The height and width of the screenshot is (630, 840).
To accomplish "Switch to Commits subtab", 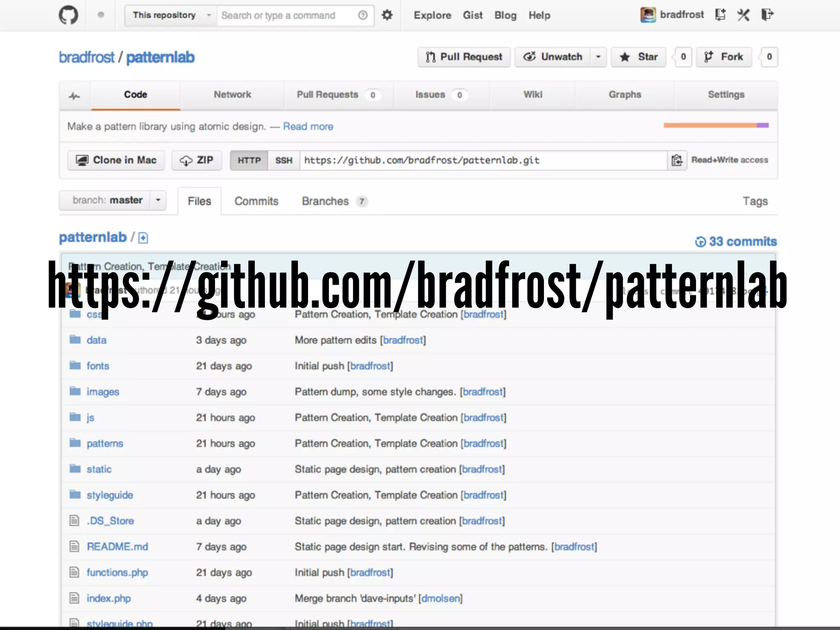I will tap(256, 201).
